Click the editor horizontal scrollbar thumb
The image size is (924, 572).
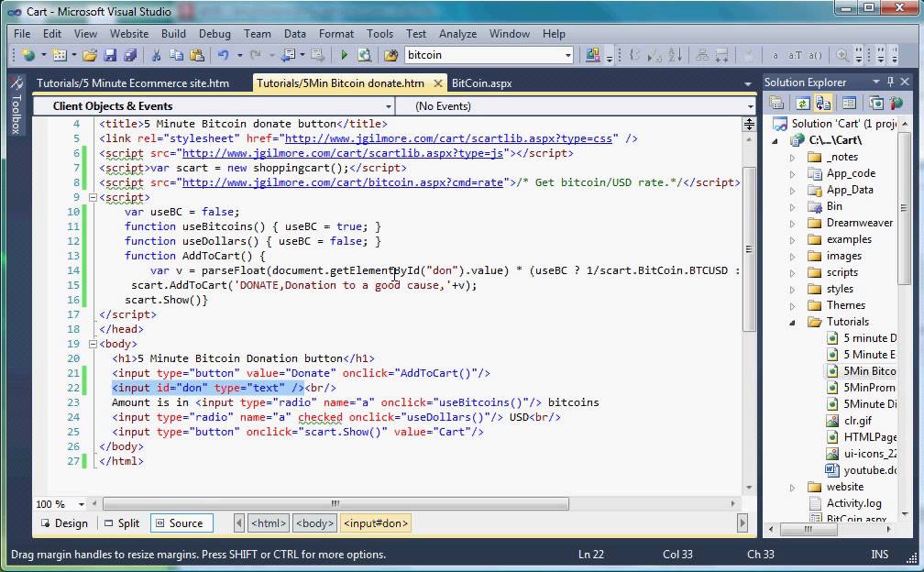tap(335, 504)
